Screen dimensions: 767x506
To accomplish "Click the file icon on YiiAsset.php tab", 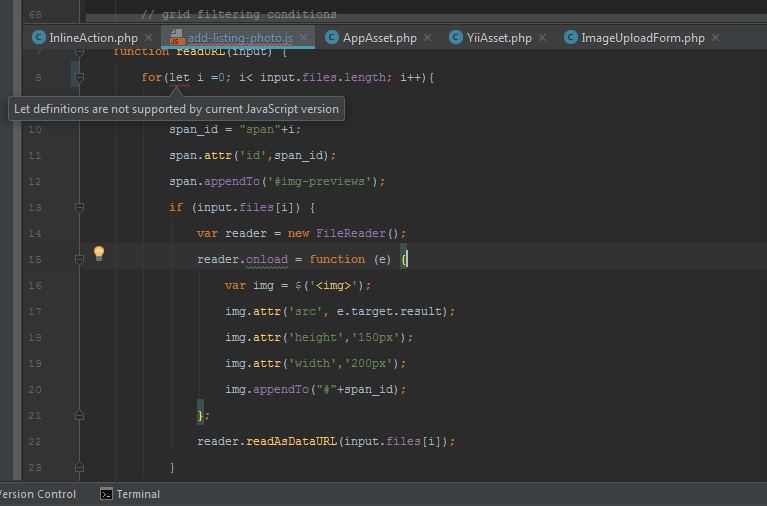I will pos(457,38).
